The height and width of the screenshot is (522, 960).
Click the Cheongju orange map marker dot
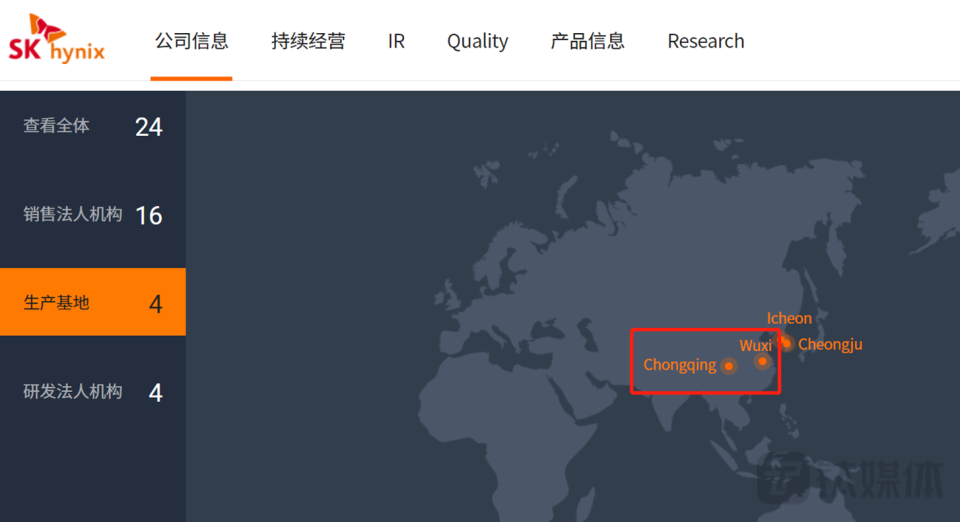click(787, 344)
